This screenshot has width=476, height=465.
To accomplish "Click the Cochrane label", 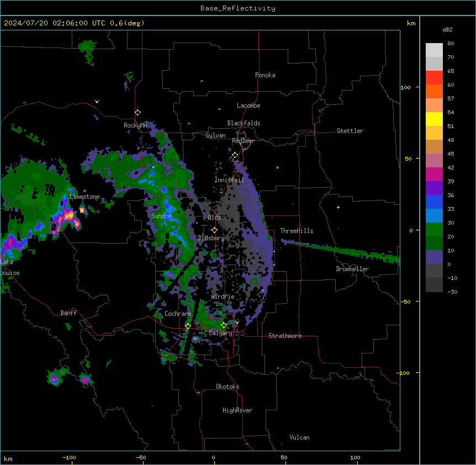I will (x=178, y=314).
